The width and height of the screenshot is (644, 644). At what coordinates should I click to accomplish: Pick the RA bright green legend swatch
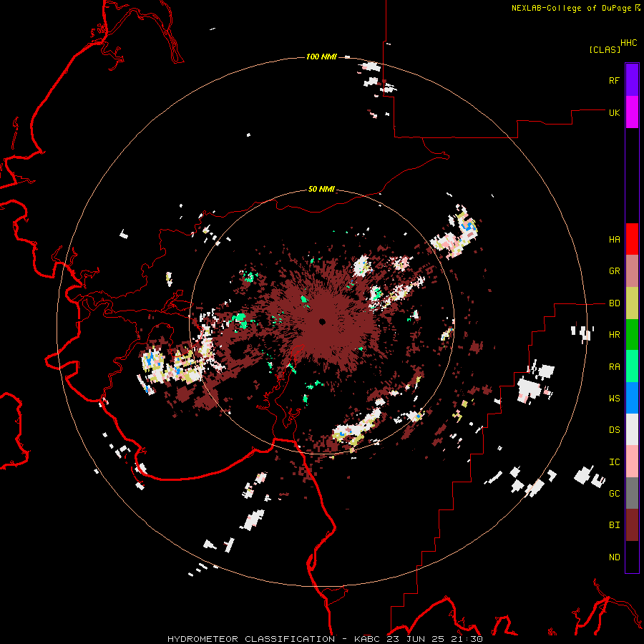(x=632, y=366)
